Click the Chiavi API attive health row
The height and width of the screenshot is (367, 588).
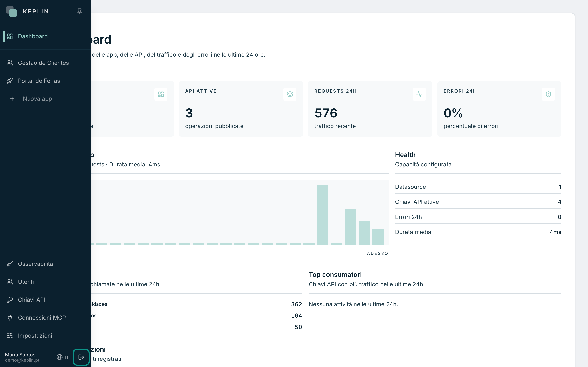pos(478,202)
